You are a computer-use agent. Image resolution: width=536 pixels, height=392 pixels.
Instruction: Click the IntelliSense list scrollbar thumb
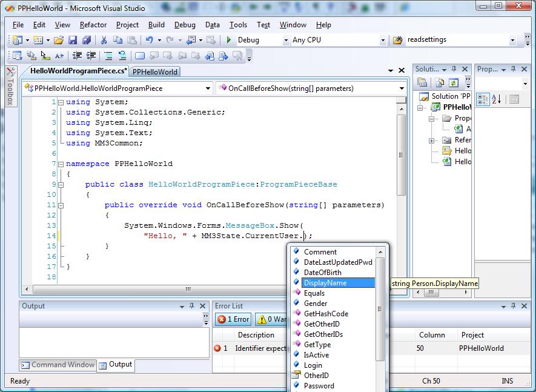coord(380,309)
